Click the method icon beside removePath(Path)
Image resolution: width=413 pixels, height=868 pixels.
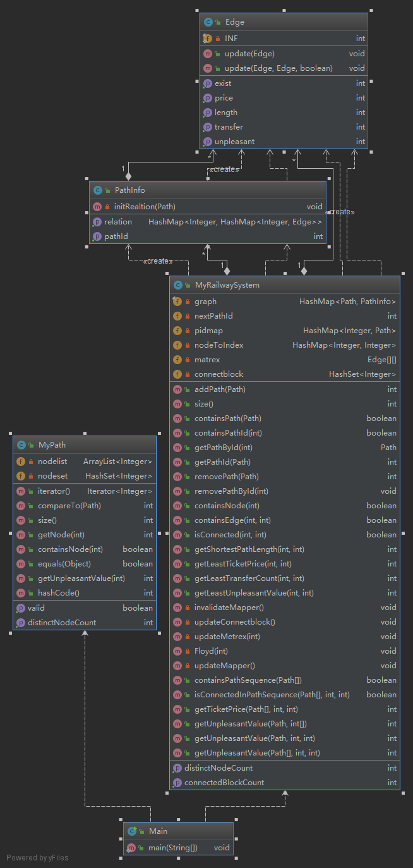[x=177, y=477]
